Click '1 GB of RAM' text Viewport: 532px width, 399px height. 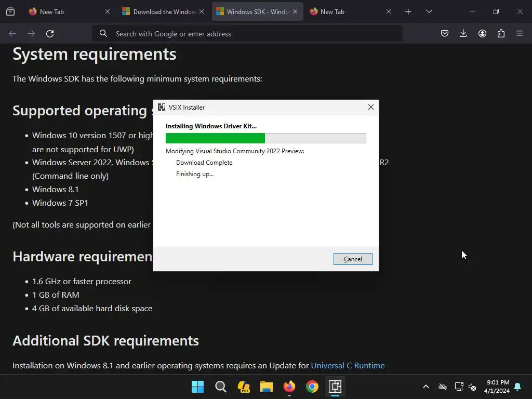(56, 295)
